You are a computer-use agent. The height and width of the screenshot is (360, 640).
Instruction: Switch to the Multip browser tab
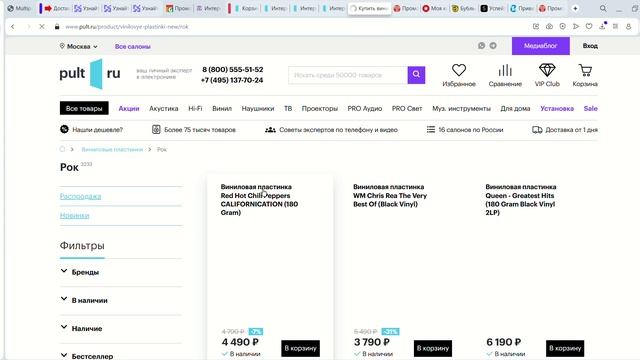click(19, 8)
